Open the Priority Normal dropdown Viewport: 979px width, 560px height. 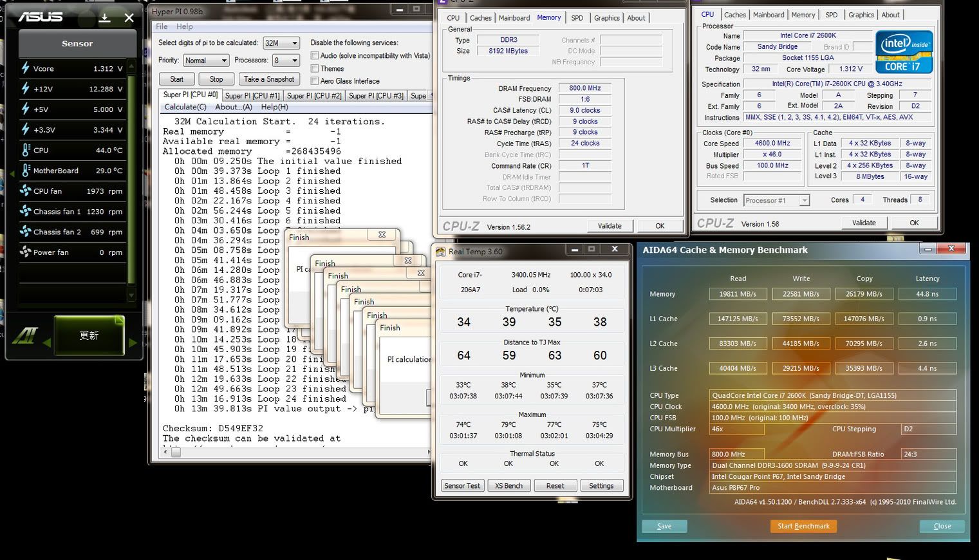(x=206, y=61)
